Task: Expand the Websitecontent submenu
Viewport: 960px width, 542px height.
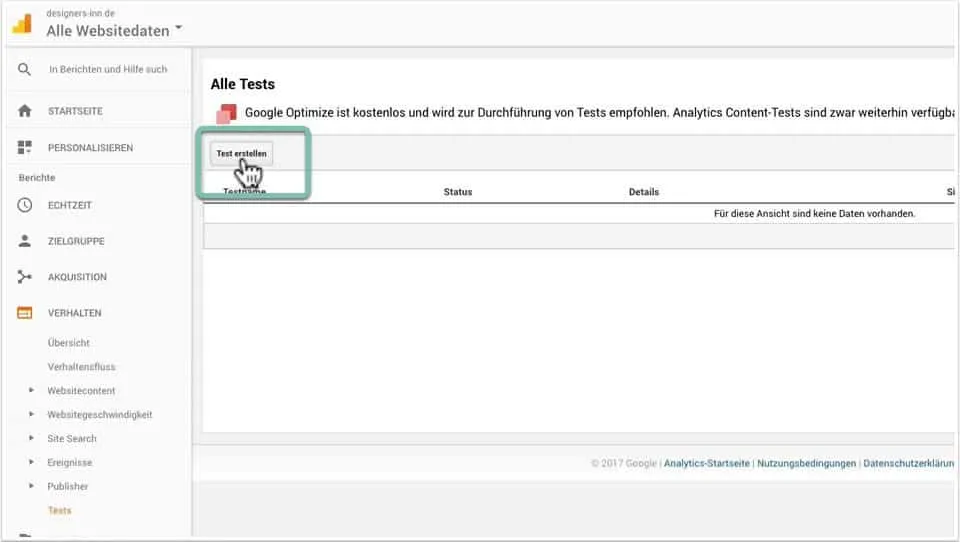Action: click(x=32, y=391)
